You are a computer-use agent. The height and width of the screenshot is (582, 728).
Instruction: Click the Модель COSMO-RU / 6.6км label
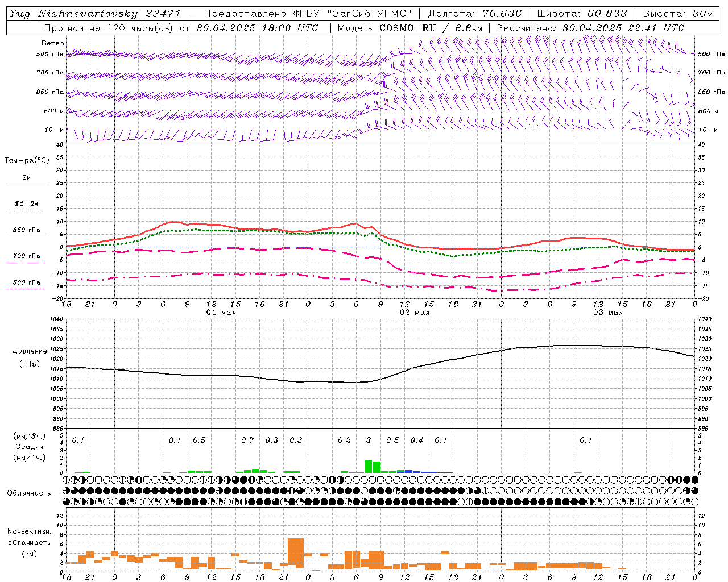[x=410, y=28]
